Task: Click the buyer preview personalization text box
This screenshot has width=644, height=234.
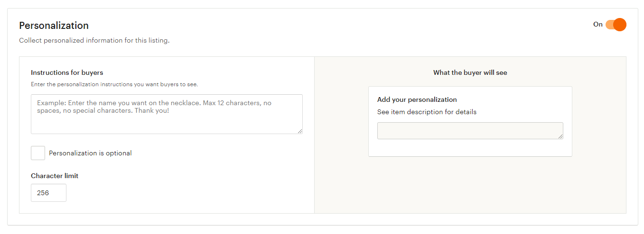Action: 470,131
